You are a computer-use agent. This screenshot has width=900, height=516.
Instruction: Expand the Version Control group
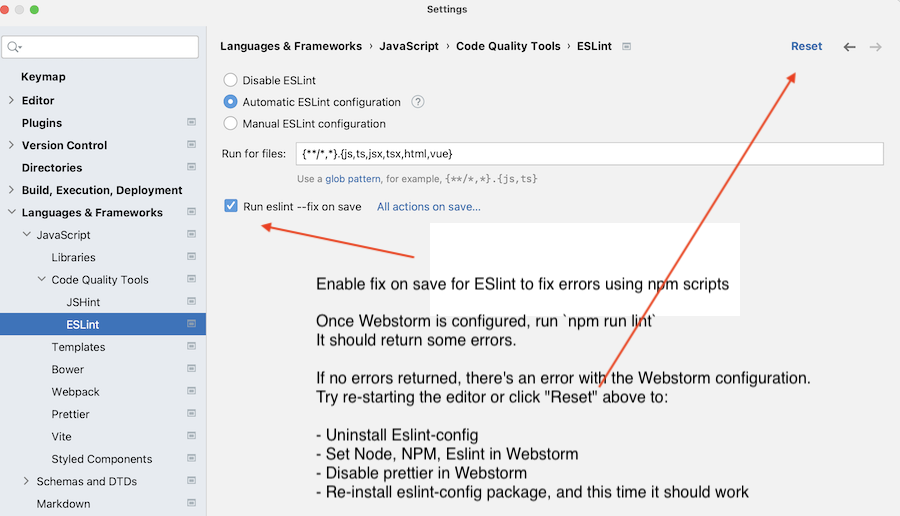click(11, 145)
